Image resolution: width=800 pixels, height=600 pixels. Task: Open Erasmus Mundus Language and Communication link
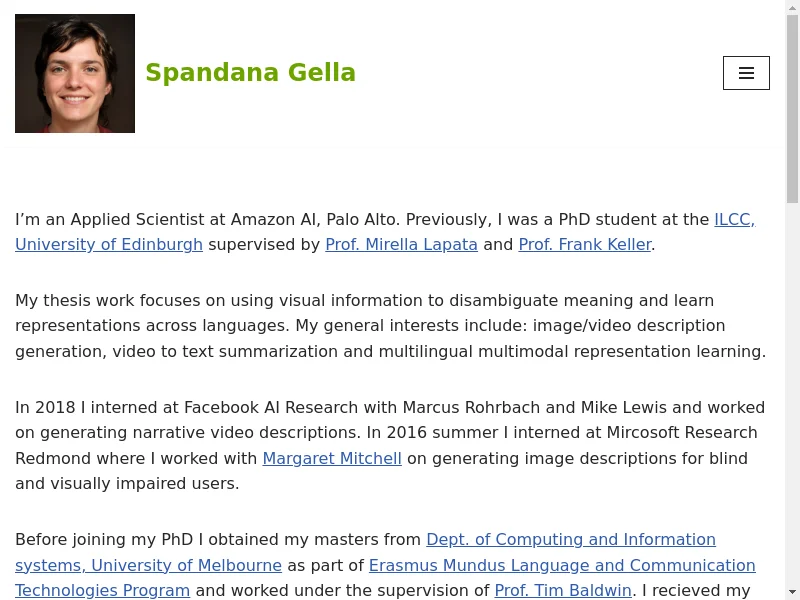click(x=562, y=565)
